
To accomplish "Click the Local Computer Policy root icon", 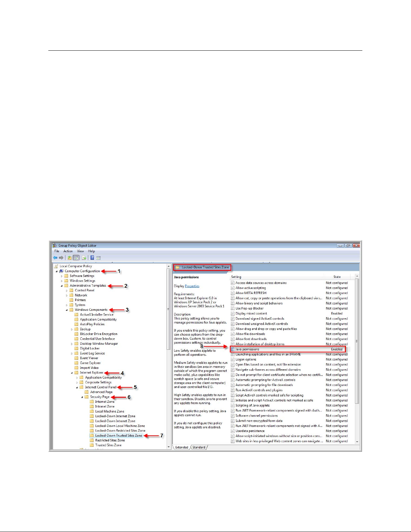I will tap(56, 266).
